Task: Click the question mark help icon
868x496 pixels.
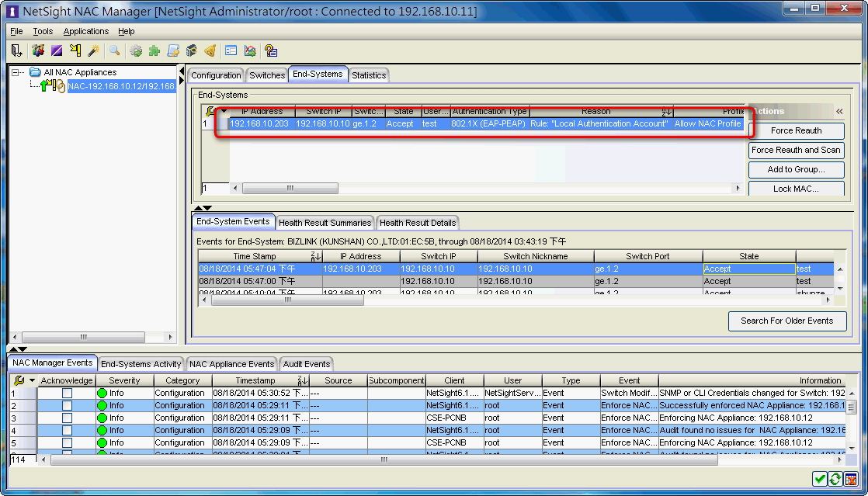Action: (x=271, y=50)
